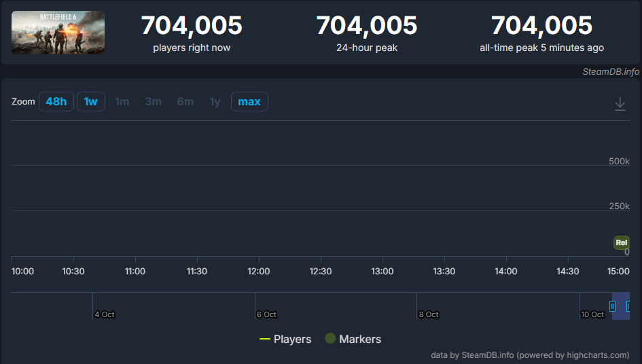Click the disabled 1y zoom option
Image resolution: width=642 pixels, height=364 pixels.
[x=215, y=102]
